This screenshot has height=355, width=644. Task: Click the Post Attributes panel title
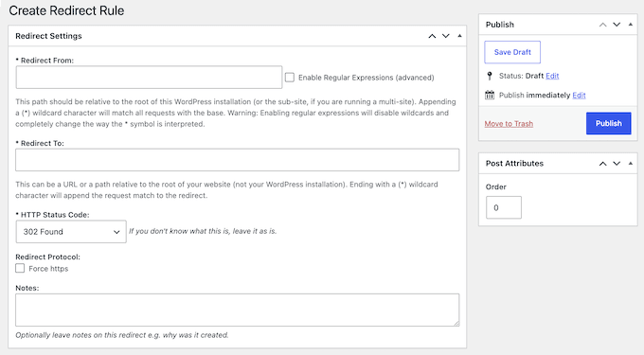[514, 164]
